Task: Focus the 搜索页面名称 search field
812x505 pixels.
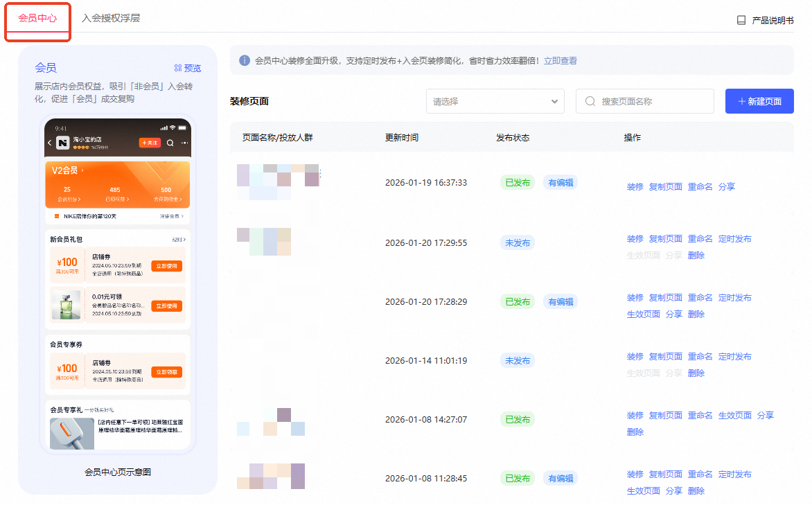Action: point(645,101)
